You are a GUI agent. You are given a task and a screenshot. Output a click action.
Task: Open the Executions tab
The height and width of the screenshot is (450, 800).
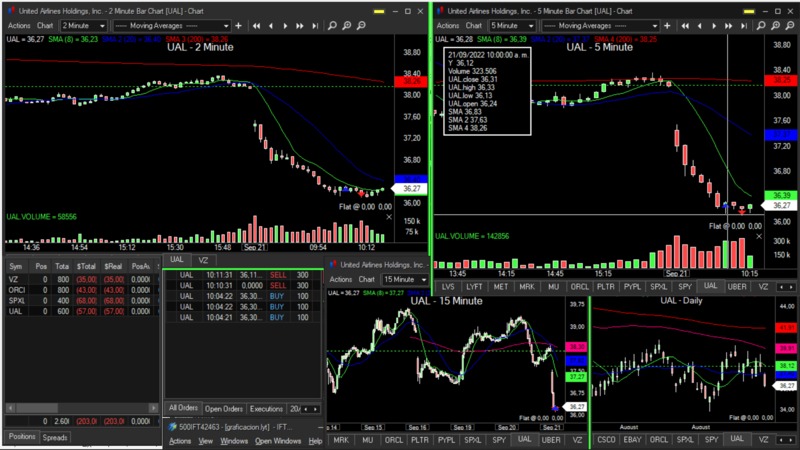[x=266, y=409]
